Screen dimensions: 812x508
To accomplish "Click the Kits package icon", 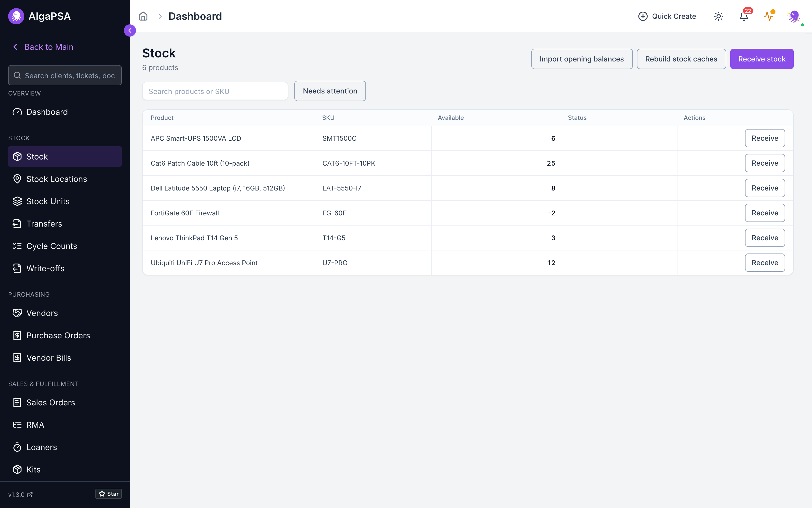I will [x=17, y=469].
